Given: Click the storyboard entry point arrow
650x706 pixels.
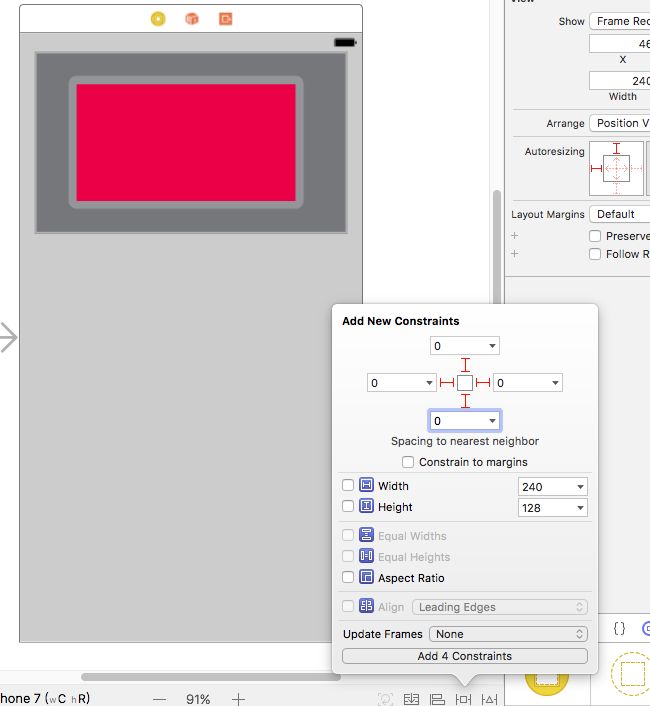Looking at the screenshot, I should coord(9,337).
